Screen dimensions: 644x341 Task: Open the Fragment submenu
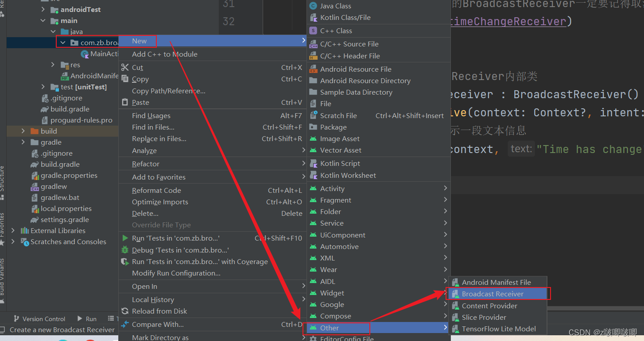(379, 200)
